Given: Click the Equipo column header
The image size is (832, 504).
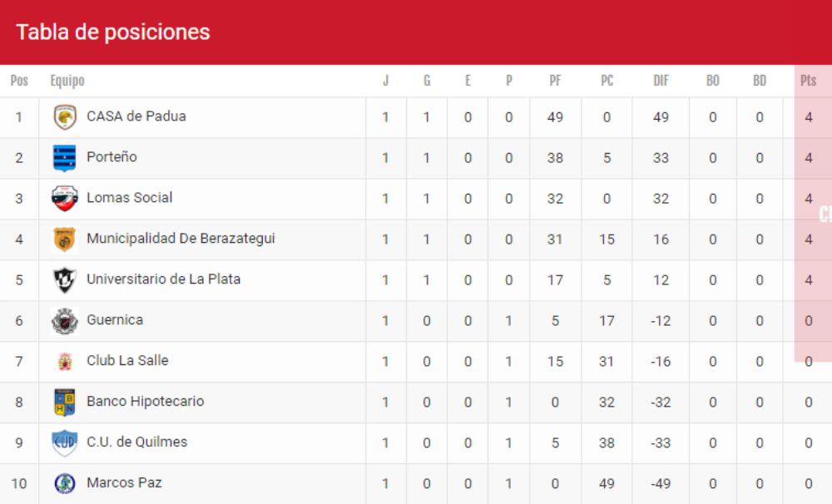Looking at the screenshot, I should tap(67, 81).
